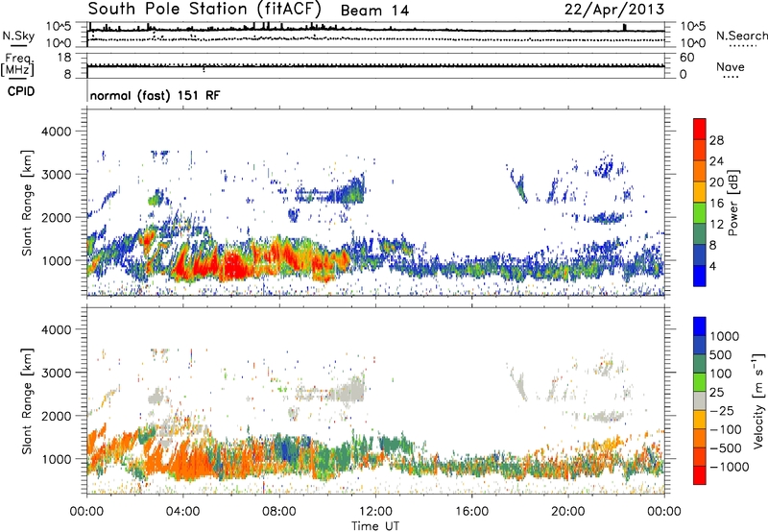Image resolution: width=768 pixels, height=532 pixels.
Task: Click the '500' velocity colorbar label
Action: click(721, 354)
